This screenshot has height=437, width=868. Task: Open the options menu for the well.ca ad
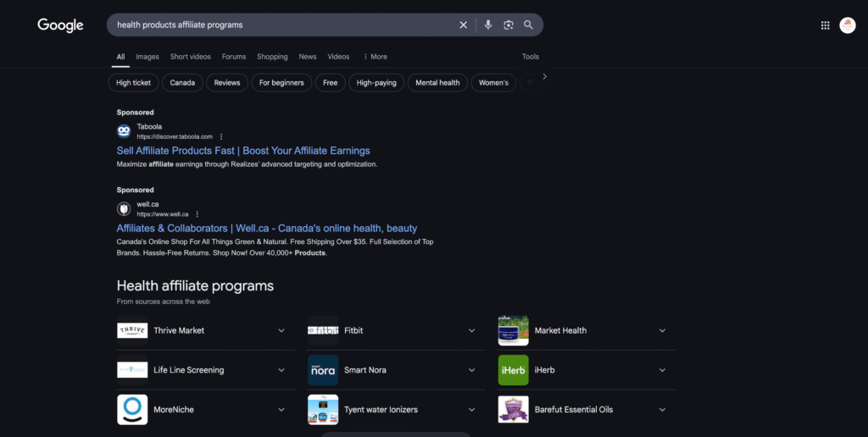coord(197,214)
